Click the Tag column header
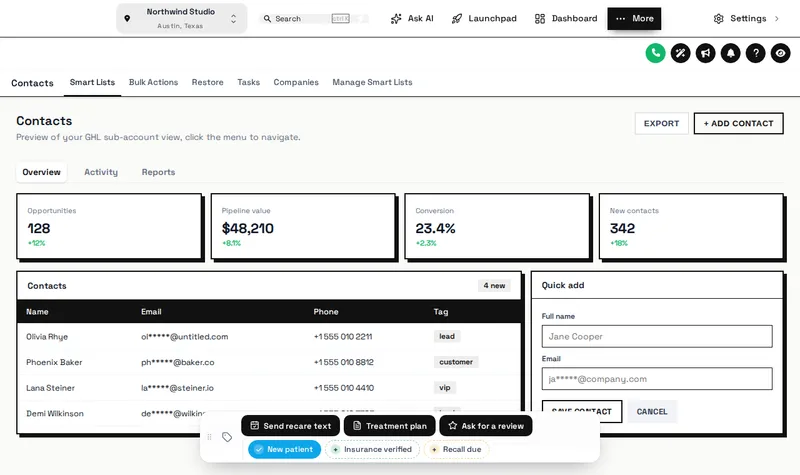 (441, 312)
